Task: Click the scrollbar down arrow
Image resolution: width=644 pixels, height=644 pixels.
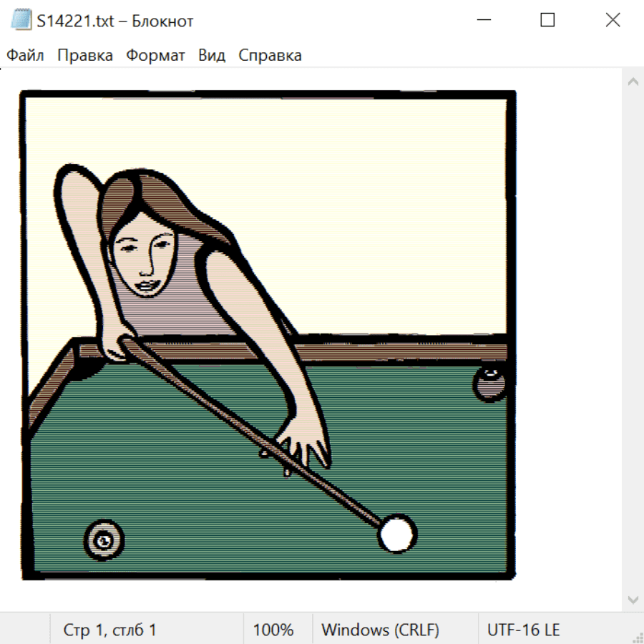Action: click(633, 599)
